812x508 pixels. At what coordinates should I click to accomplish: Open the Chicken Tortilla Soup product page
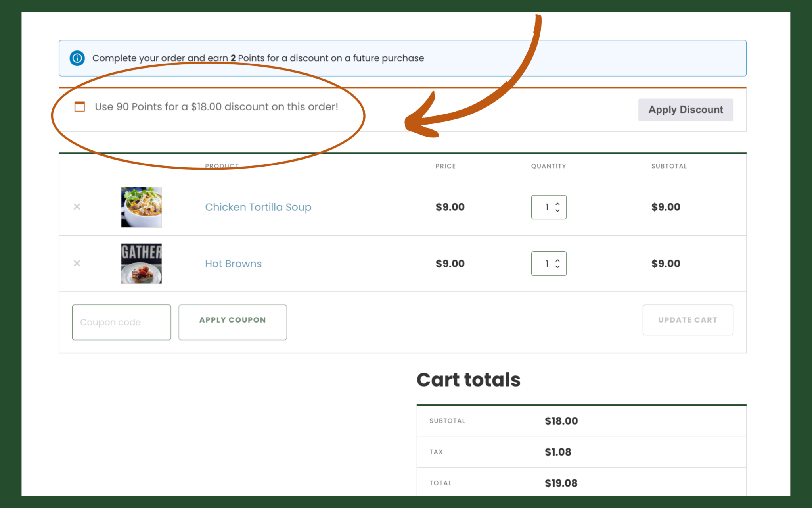click(x=258, y=207)
